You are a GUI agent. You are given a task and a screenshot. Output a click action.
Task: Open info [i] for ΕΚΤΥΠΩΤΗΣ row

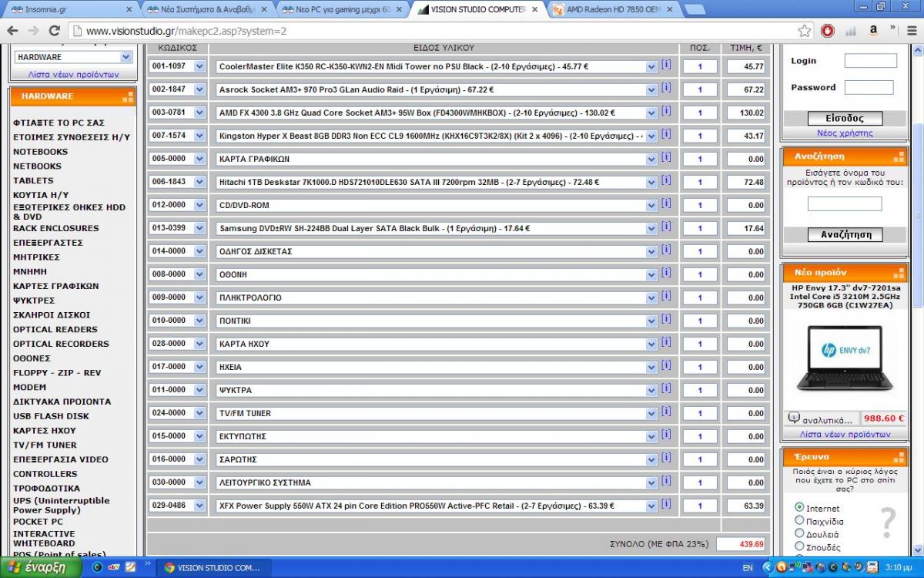(666, 435)
